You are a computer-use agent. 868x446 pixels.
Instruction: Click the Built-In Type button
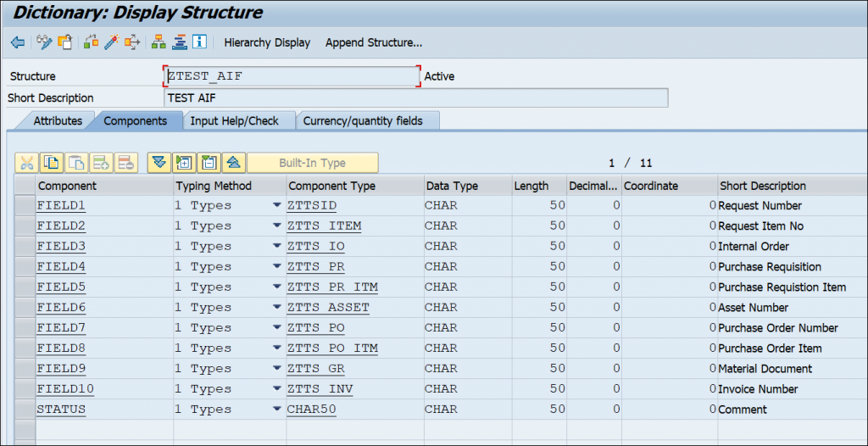tap(312, 163)
